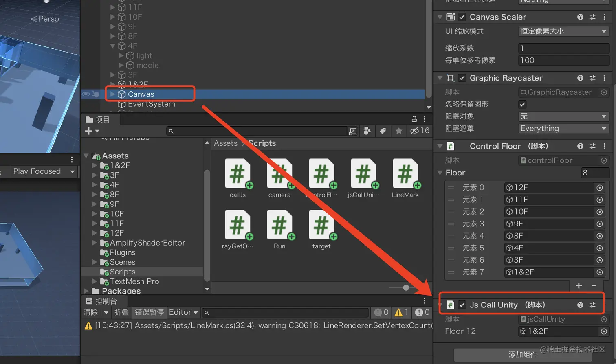The height and width of the screenshot is (364, 616).
Task: Toggle Canvas pickability hand icon
Action: [x=96, y=94]
